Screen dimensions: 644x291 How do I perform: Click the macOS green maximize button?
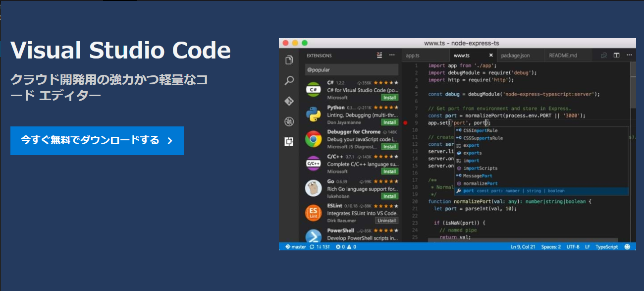(x=305, y=43)
